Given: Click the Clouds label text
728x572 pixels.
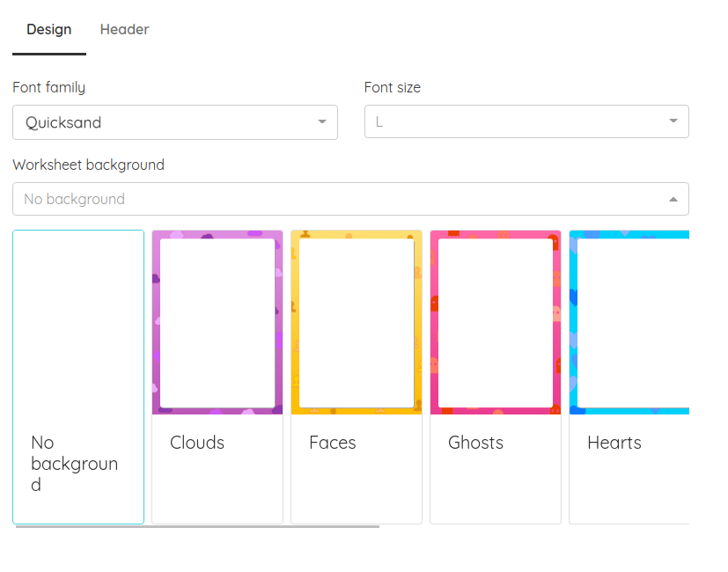Looking at the screenshot, I should click(197, 443).
